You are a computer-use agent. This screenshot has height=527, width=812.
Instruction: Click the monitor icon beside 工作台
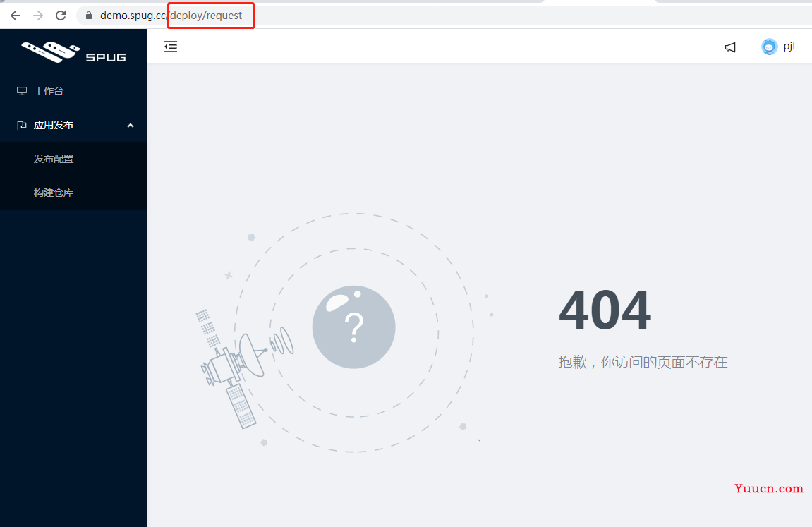[x=22, y=91]
